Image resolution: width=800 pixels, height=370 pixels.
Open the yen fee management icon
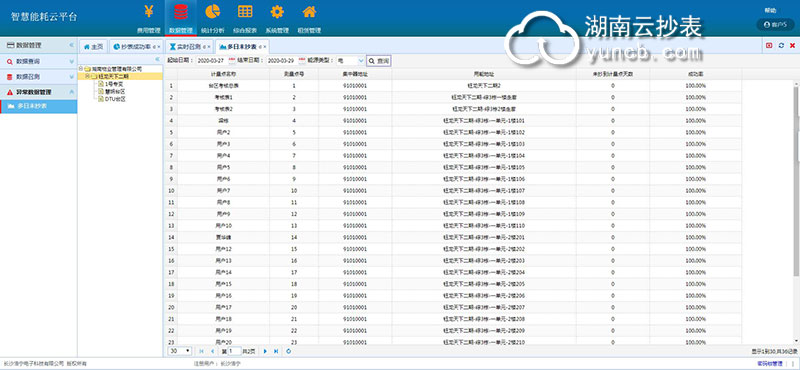coord(148,11)
